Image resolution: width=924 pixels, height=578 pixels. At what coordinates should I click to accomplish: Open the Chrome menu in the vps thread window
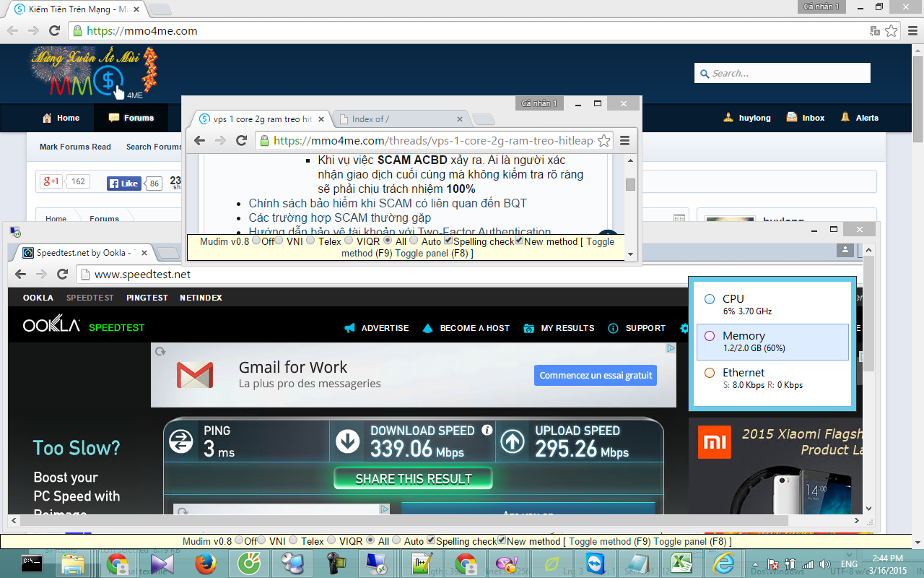tap(625, 140)
